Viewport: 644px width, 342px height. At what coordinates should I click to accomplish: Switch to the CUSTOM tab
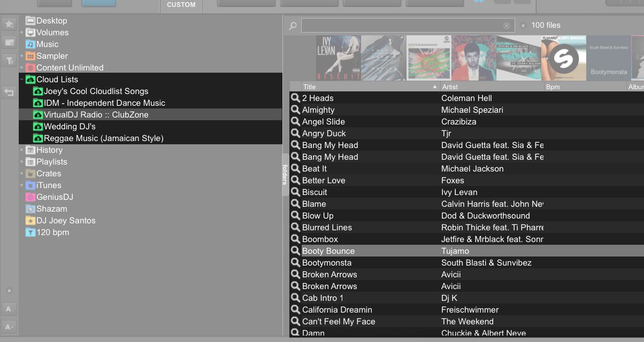tap(181, 5)
